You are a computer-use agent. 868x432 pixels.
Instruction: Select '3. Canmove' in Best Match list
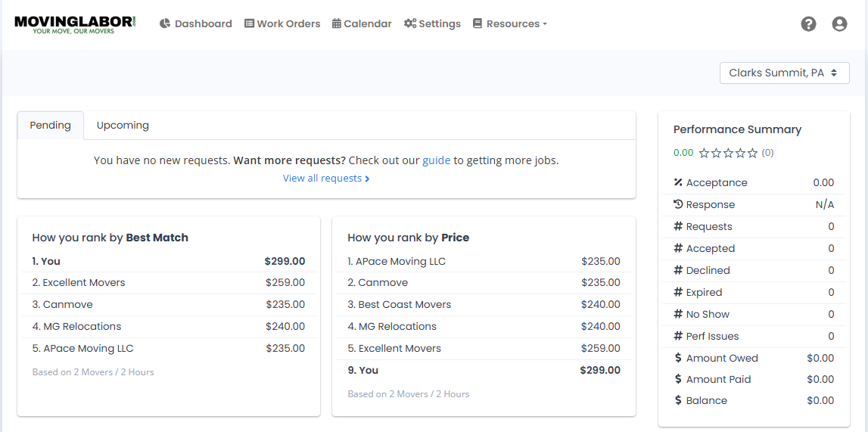tap(169, 305)
